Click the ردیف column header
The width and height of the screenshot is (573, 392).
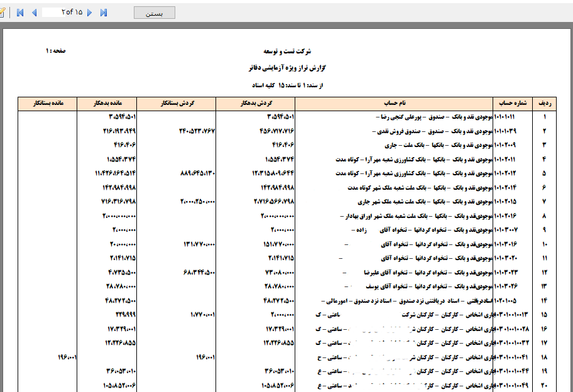(x=545, y=104)
